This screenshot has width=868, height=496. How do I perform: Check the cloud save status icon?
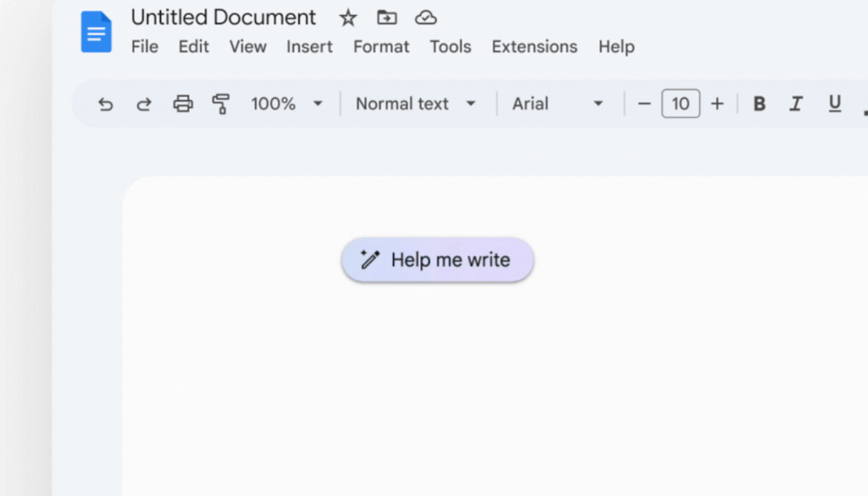(x=426, y=18)
